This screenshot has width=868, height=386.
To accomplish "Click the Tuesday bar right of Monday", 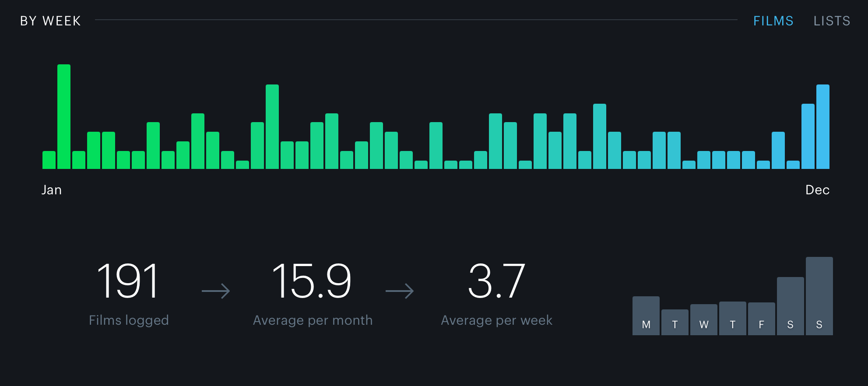I will pyautogui.click(x=675, y=323).
